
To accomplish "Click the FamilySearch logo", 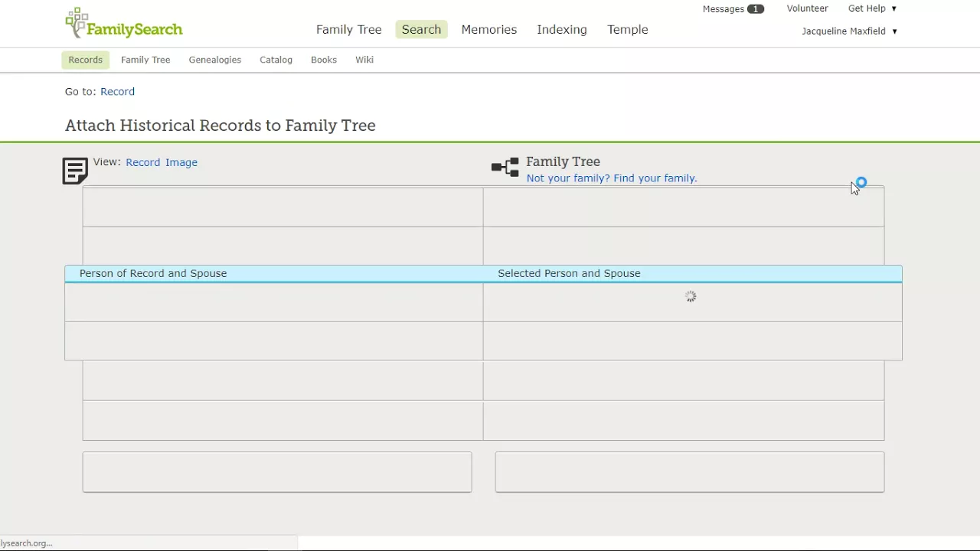I will [x=124, y=24].
